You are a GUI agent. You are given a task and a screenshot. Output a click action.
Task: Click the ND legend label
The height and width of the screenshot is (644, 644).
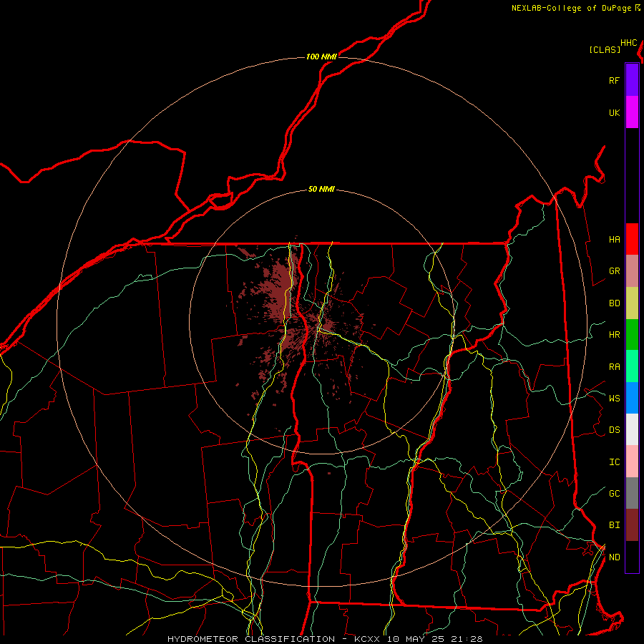point(614,557)
